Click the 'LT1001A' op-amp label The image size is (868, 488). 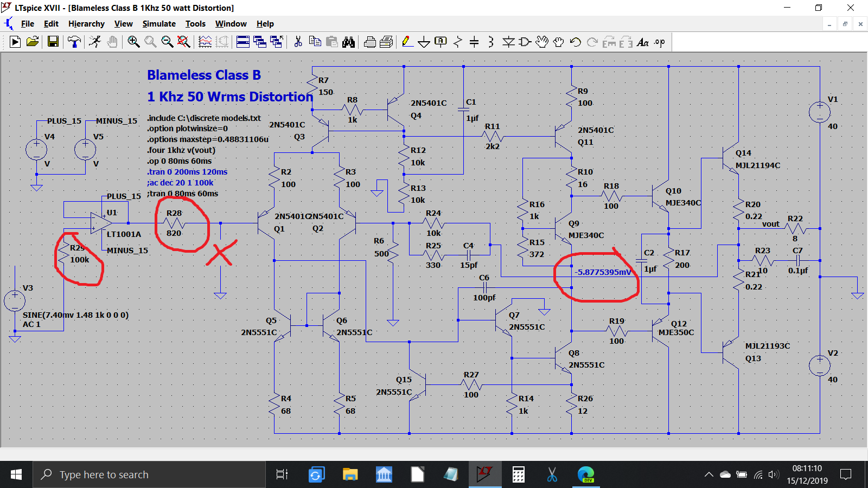(x=124, y=234)
